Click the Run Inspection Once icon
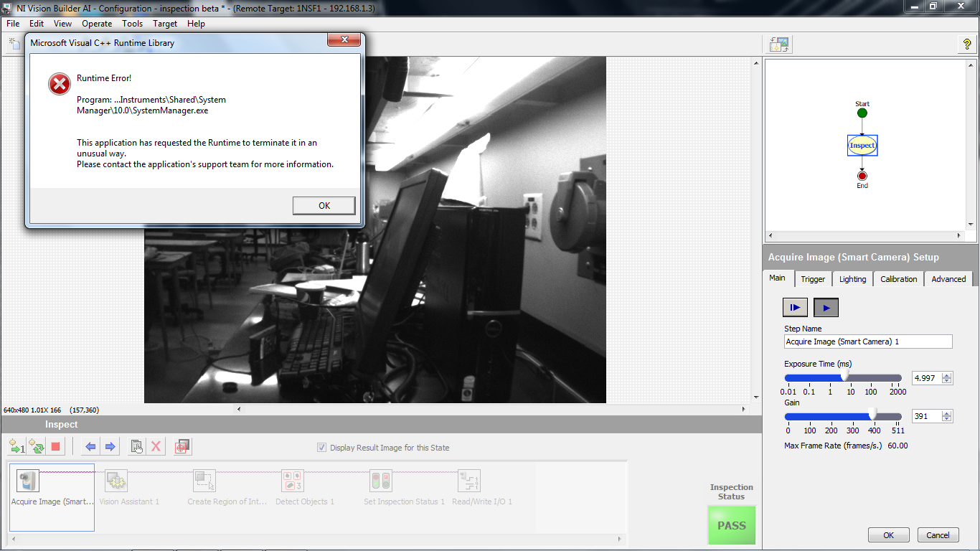The height and width of the screenshot is (551, 980). tap(17, 447)
